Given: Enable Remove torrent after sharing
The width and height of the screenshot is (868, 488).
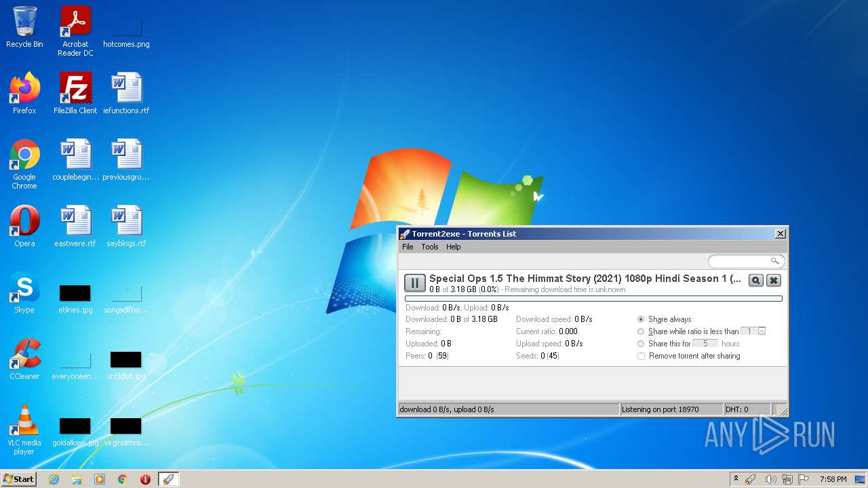Looking at the screenshot, I should (x=641, y=356).
